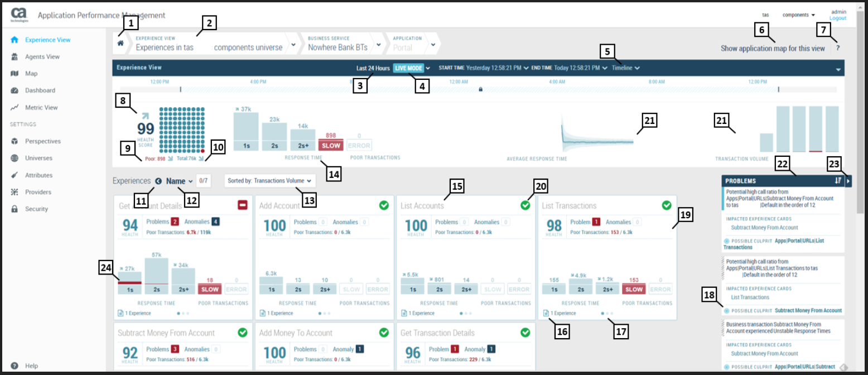Click the red status icon on Get Account Details
Screen dimensions: 868x375
pyautogui.click(x=243, y=205)
